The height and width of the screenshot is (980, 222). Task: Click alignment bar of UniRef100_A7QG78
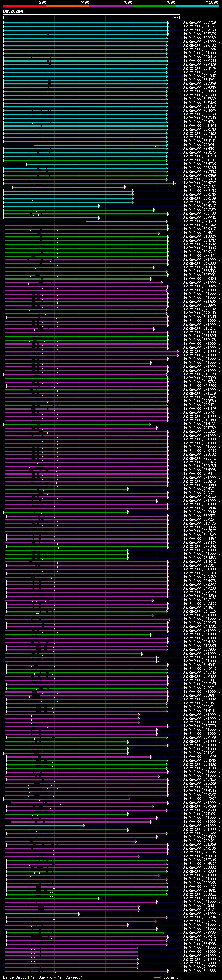pyautogui.click(x=127, y=221)
